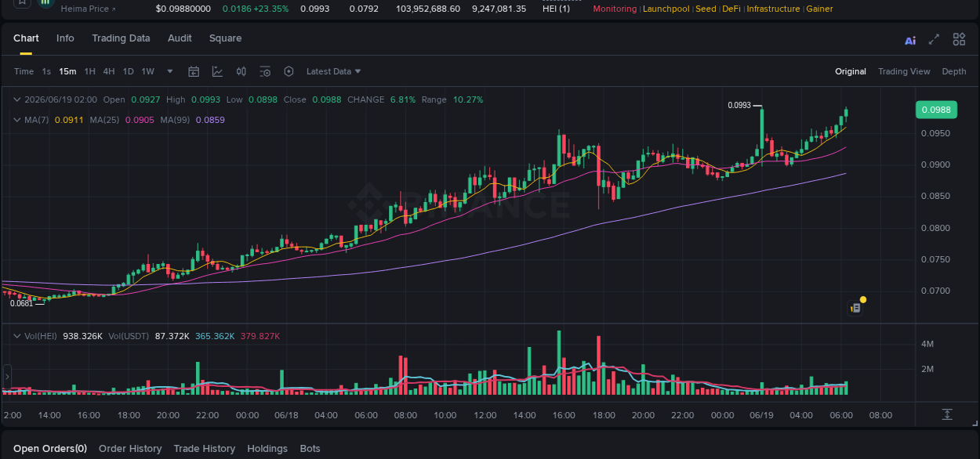Open the Open Orders(0) tab

[x=50, y=449]
